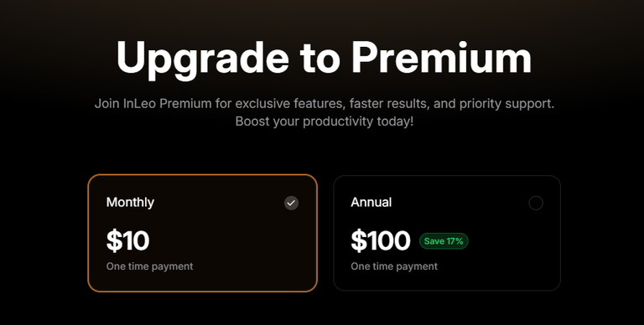The height and width of the screenshot is (325, 644).
Task: Click the dollar sign of the $10 price
Action: tap(114, 241)
